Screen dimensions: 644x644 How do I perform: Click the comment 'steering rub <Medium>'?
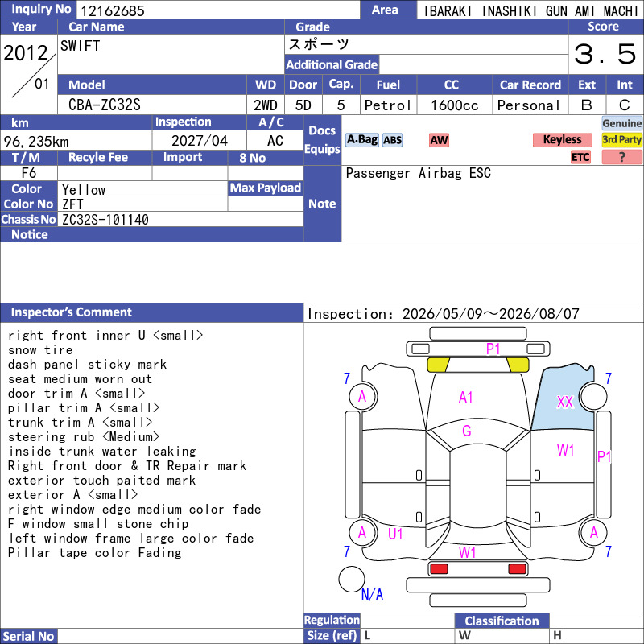click(x=84, y=436)
